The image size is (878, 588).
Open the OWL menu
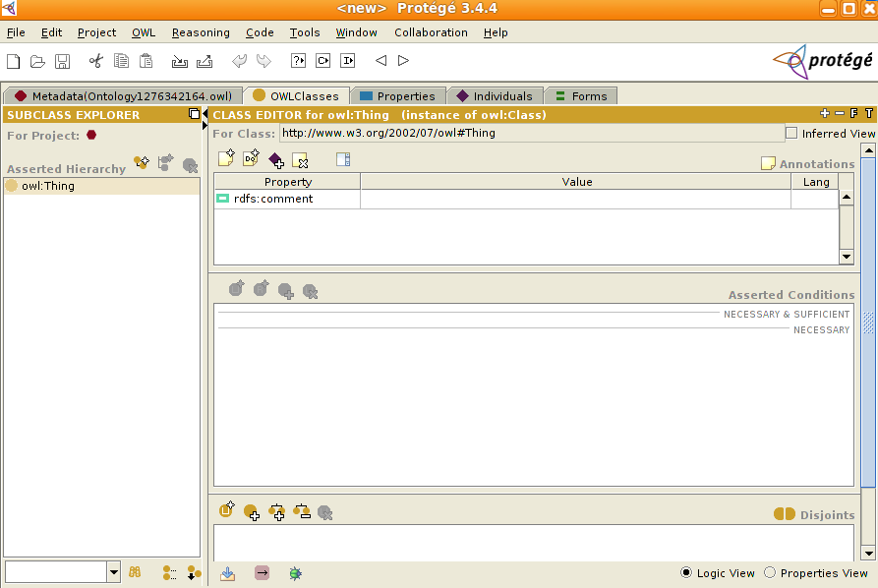tap(144, 32)
